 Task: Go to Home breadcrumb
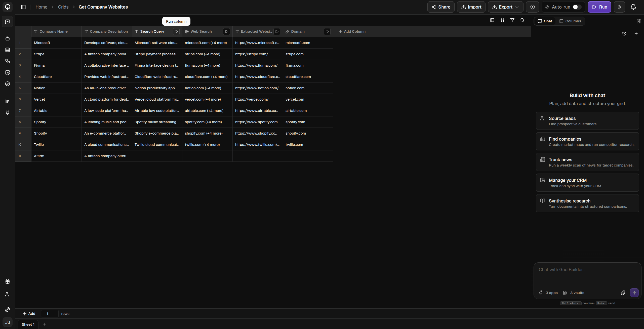(41, 7)
